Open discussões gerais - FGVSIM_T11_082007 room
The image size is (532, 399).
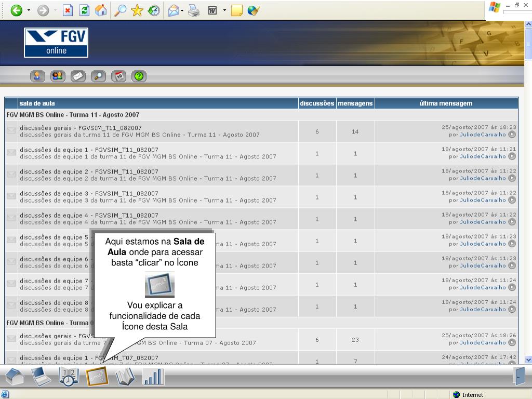pyautogui.click(x=81, y=128)
